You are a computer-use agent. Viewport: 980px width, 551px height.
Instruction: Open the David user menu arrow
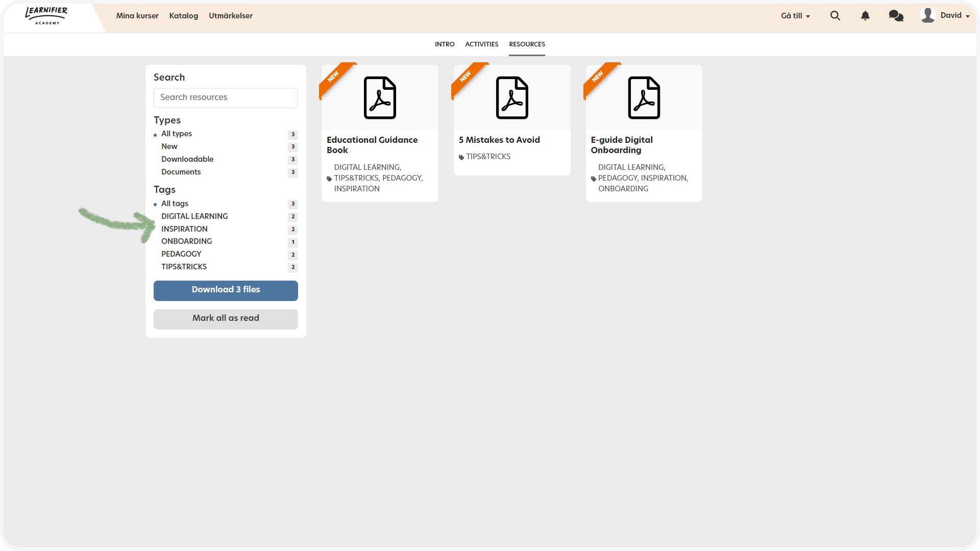(x=967, y=16)
